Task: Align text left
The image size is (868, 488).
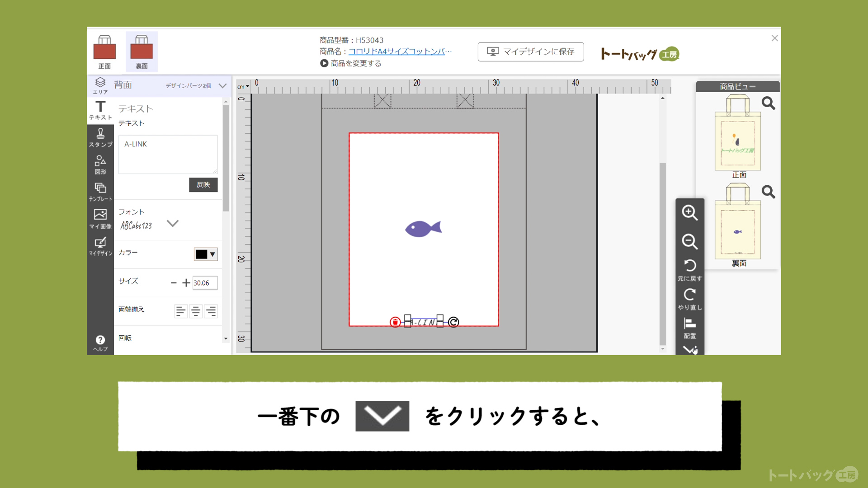Action: tap(180, 311)
